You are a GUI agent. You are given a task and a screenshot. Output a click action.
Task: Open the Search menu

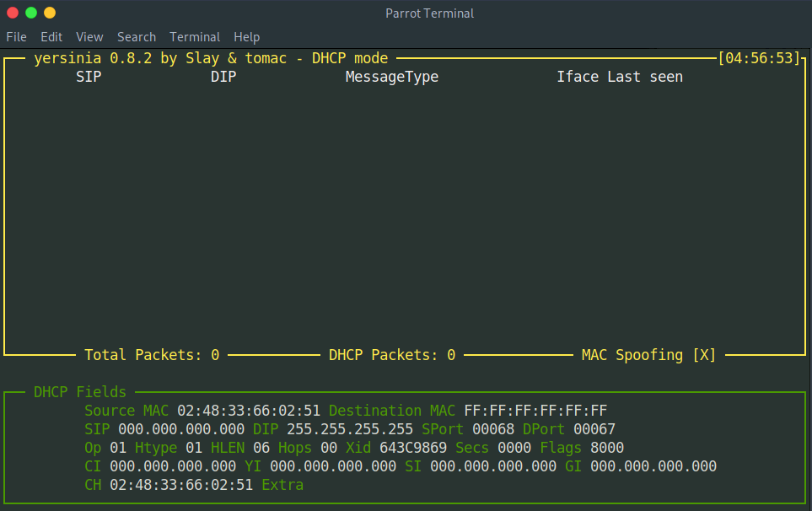137,37
